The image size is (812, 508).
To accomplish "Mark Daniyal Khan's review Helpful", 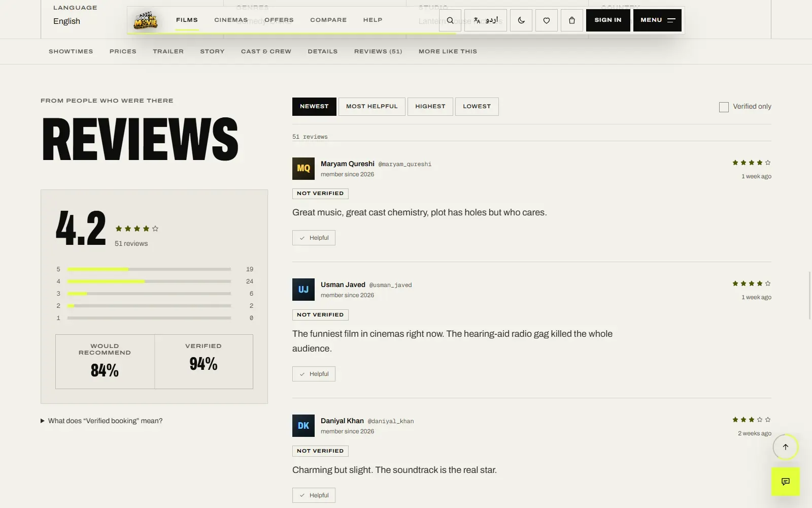I will pos(314,495).
